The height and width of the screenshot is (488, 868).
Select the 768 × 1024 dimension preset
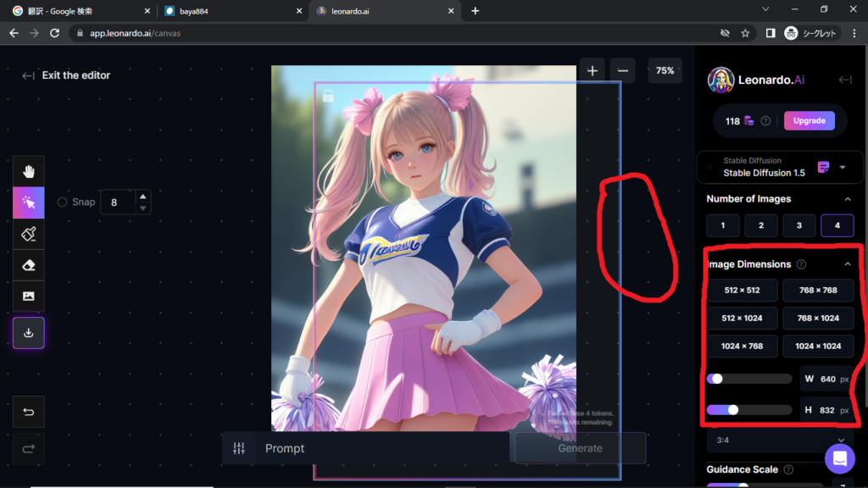point(817,319)
